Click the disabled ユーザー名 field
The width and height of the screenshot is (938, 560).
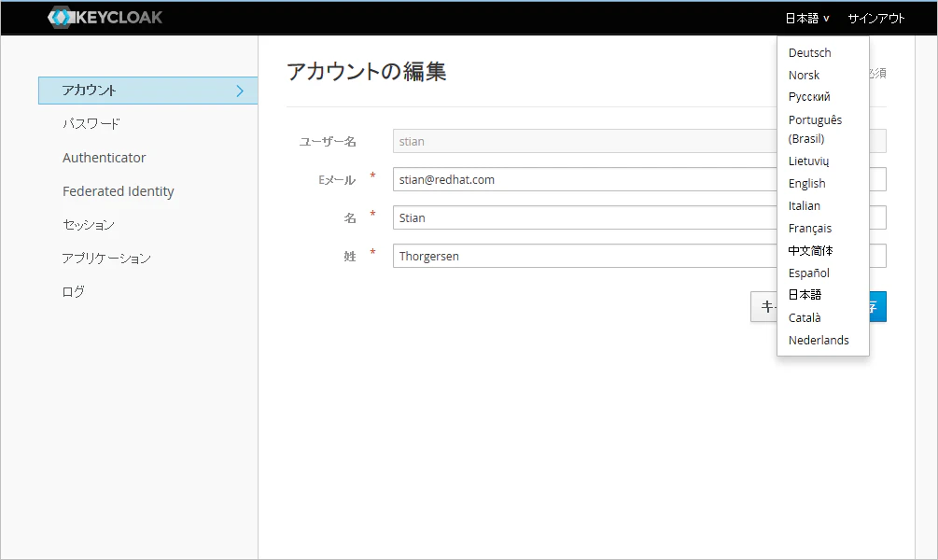(639, 141)
